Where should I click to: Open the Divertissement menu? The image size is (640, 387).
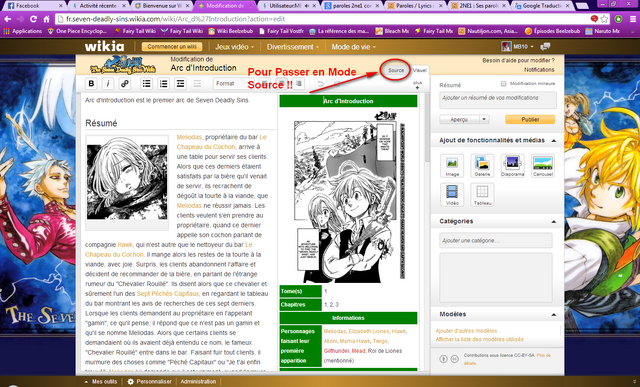pyautogui.click(x=293, y=47)
